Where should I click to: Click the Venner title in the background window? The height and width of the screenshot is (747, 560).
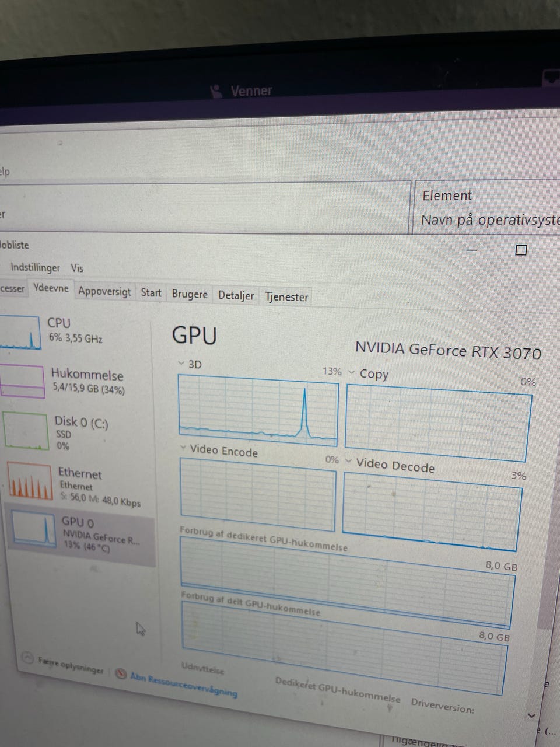click(251, 90)
